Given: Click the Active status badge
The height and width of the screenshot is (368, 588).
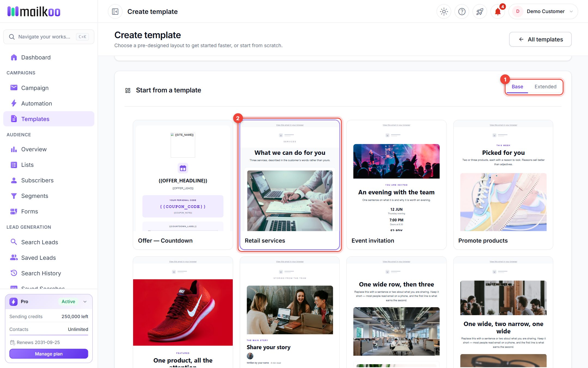Looking at the screenshot, I should pyautogui.click(x=68, y=301).
